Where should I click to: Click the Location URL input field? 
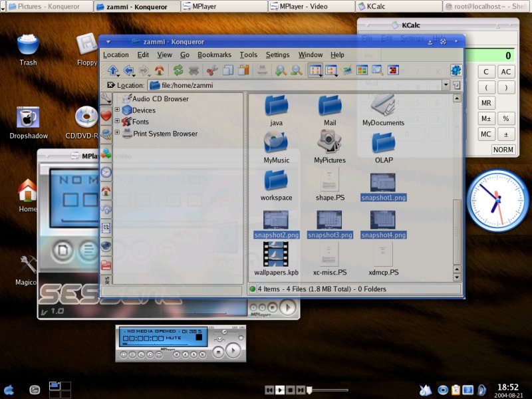295,85
